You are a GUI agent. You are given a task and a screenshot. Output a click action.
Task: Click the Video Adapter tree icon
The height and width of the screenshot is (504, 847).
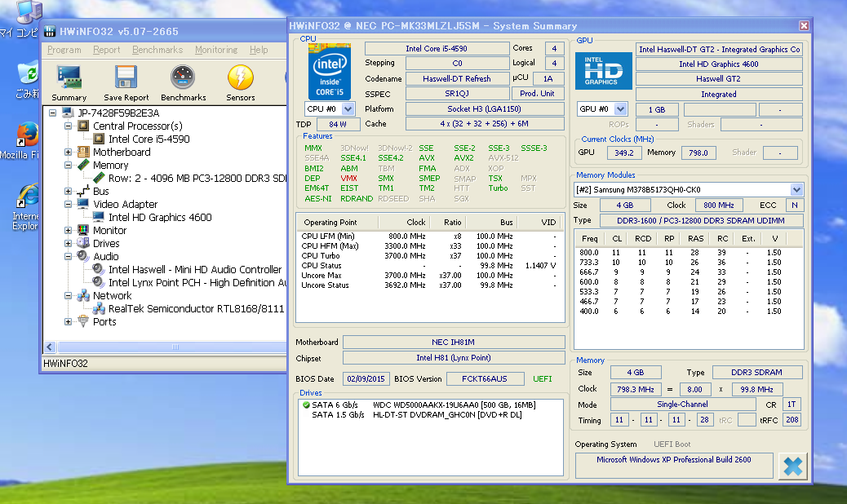click(x=83, y=204)
